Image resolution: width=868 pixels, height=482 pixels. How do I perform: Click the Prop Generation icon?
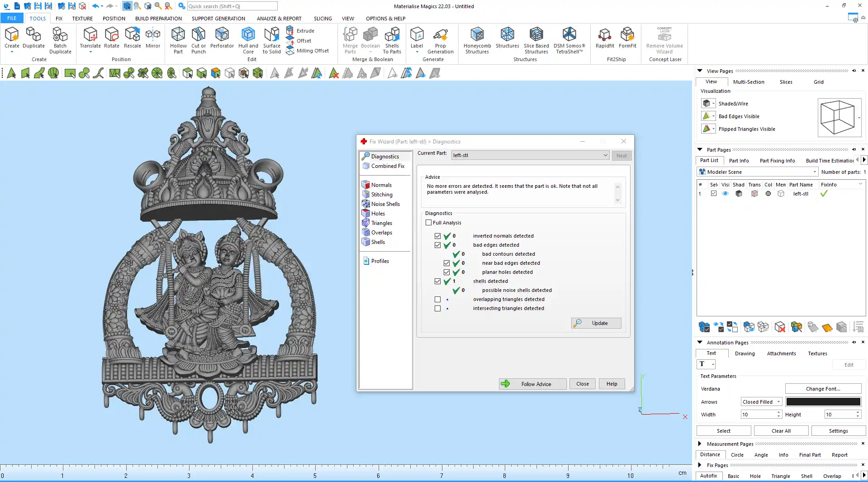440,40
